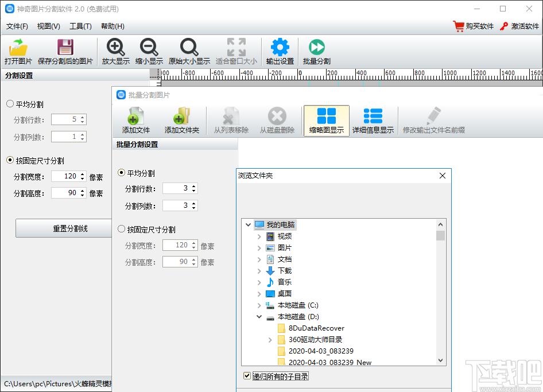The height and width of the screenshot is (392, 543).
Task: Select the 文档 row in folder tree
Action: click(x=279, y=259)
